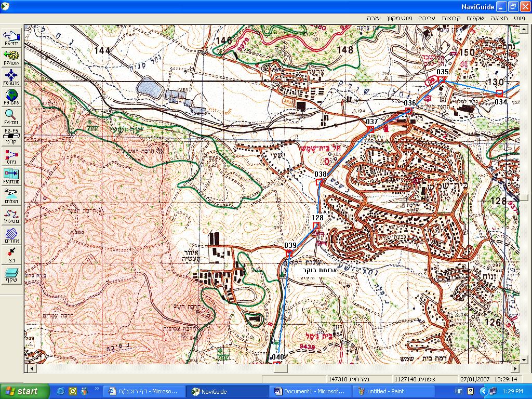
Task: Open the ניווט menu
Action: (x=518, y=18)
